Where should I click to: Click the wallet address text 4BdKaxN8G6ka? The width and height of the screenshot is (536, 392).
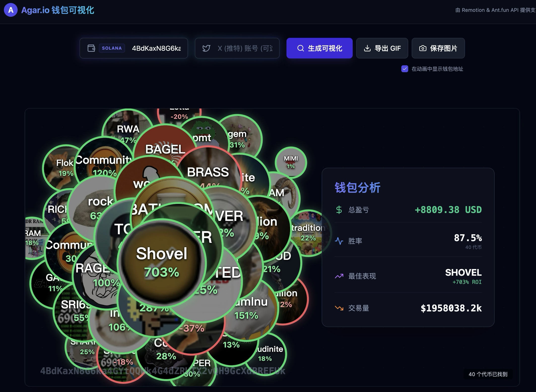156,48
